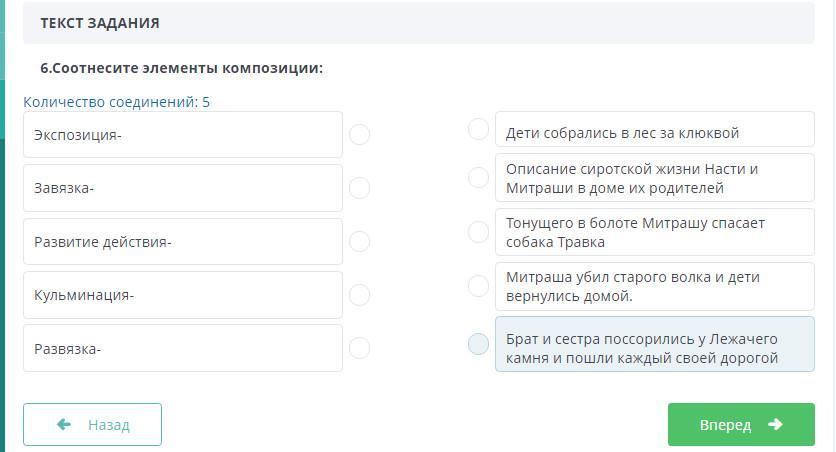Click the connector circle next to Экспозиция

(360, 134)
